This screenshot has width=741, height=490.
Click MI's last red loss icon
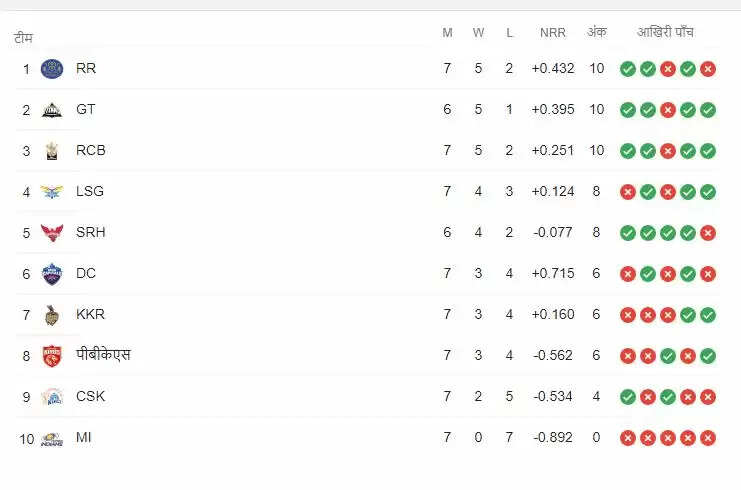708,438
